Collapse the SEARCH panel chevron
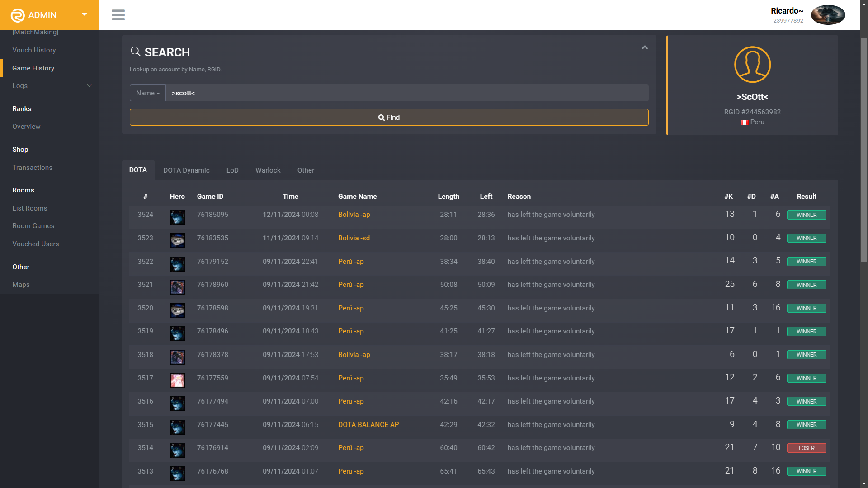868x488 pixels. (645, 47)
